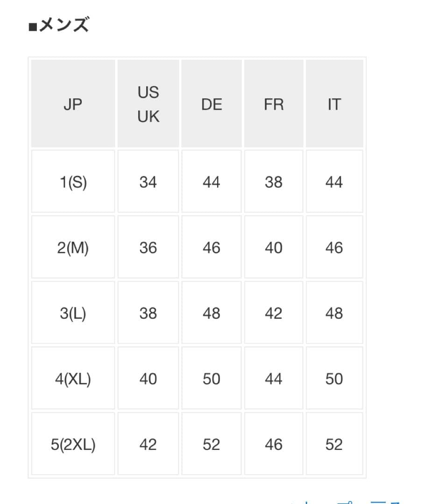
Task: Select the 2(M) size row label
Action: [73, 247]
